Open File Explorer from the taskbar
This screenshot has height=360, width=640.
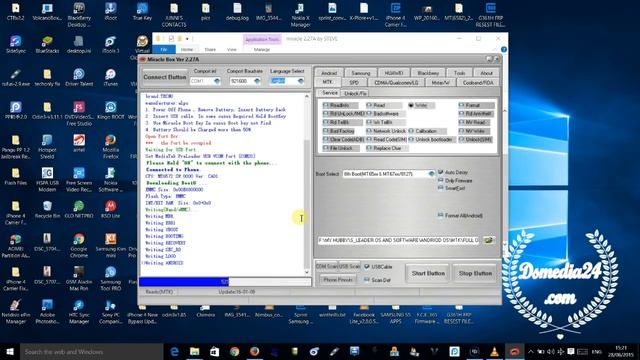[194, 351]
